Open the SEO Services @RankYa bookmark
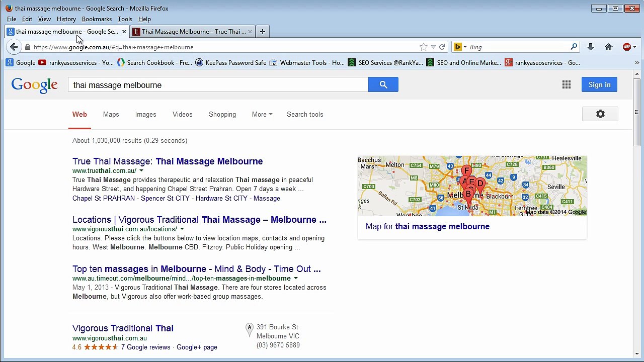The height and width of the screenshot is (362, 644). click(x=385, y=63)
